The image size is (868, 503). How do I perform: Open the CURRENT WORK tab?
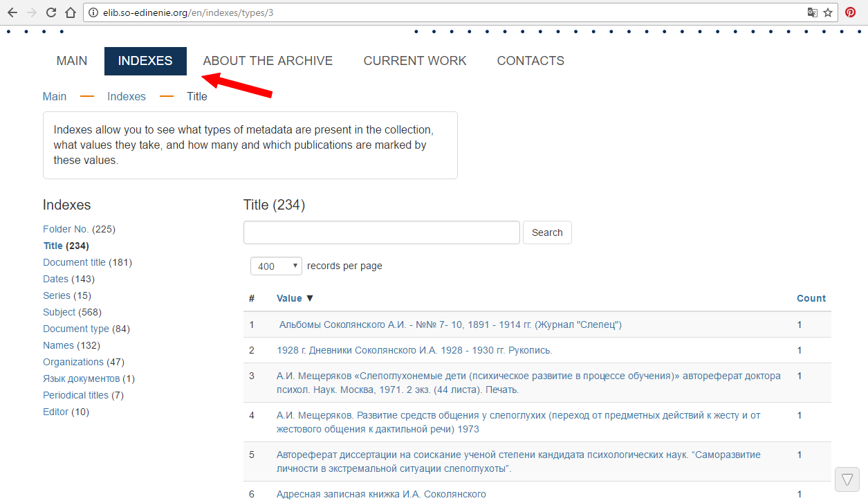[415, 61]
